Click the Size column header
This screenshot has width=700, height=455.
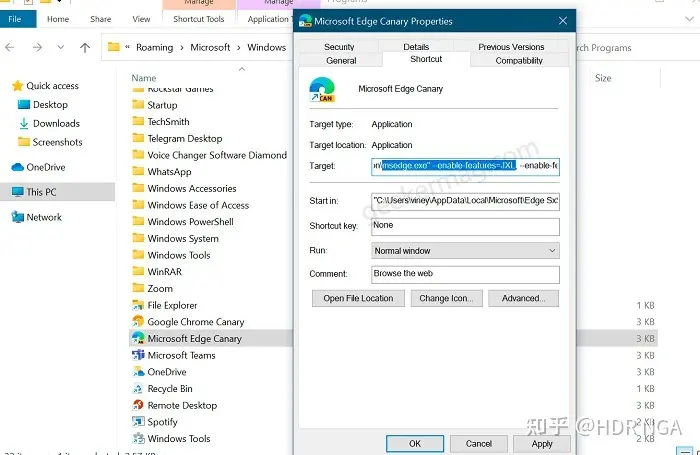(x=603, y=78)
